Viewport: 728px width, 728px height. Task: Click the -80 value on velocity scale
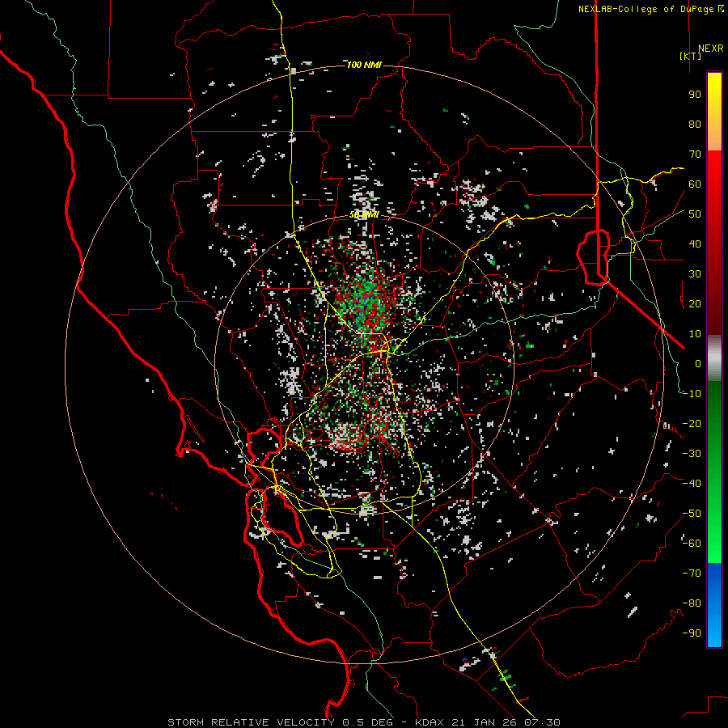click(692, 603)
